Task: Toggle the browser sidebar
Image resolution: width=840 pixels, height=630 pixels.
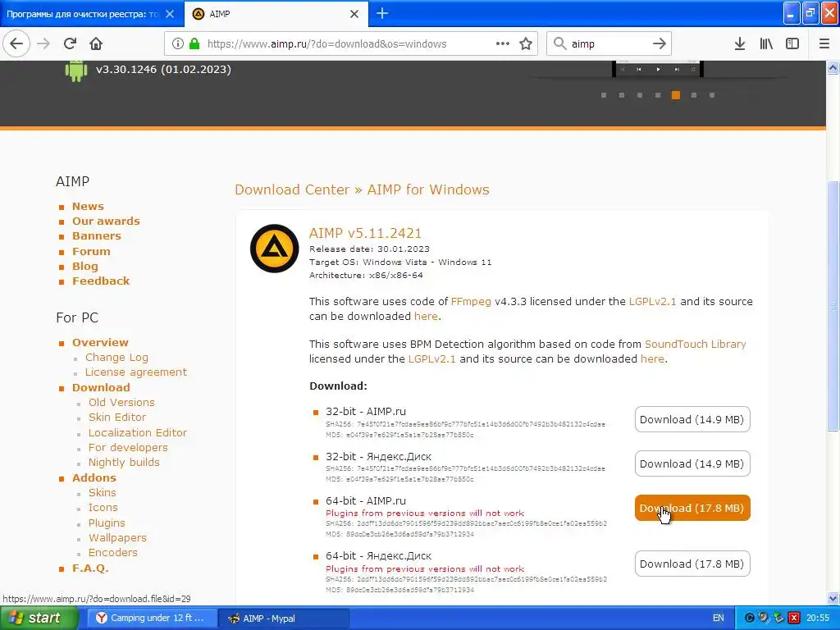Action: 792,44
